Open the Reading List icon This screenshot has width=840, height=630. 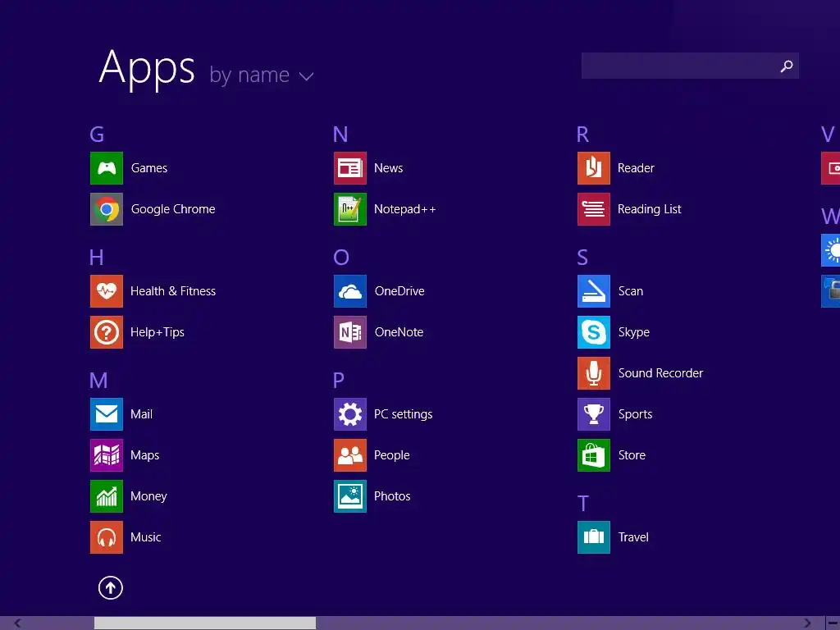[x=594, y=209]
